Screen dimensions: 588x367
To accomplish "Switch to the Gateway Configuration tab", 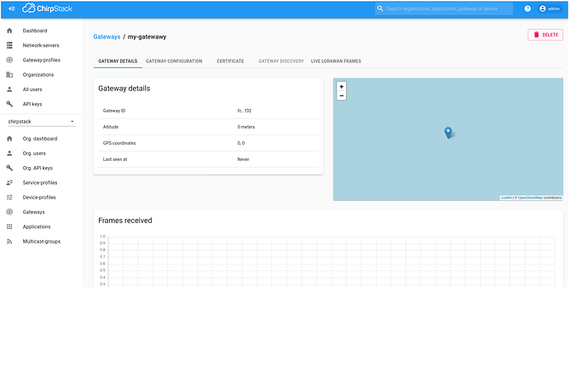I will point(174,61).
